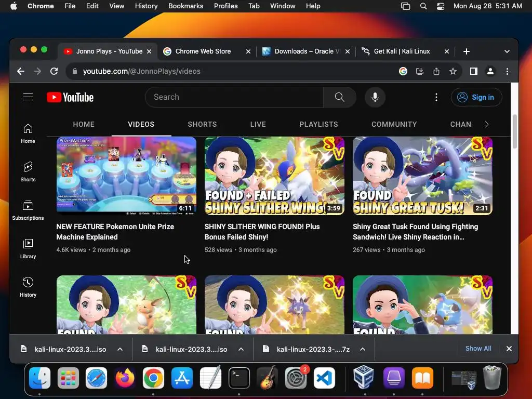Click Show All downloads
532x399 pixels.
click(478, 349)
